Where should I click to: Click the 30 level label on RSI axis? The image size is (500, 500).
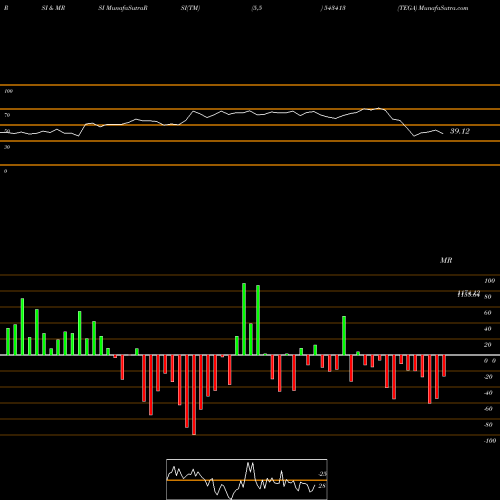(x=7, y=147)
